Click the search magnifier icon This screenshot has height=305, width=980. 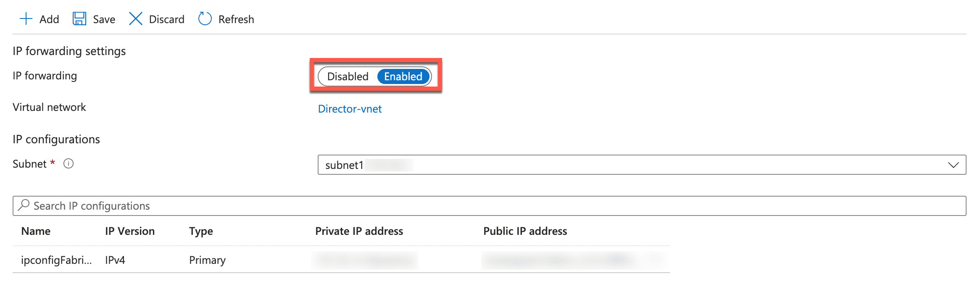pyautogui.click(x=24, y=205)
